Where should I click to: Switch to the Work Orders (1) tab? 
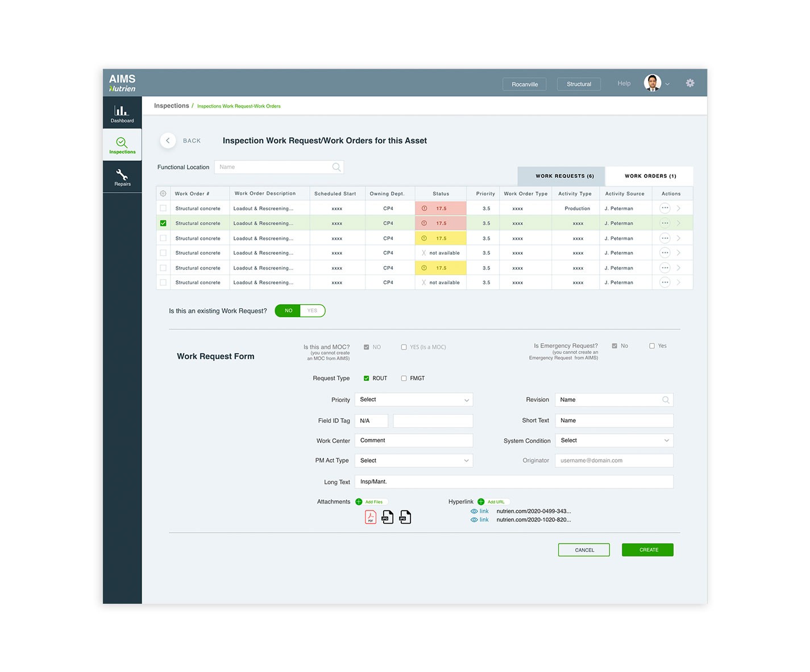650,176
